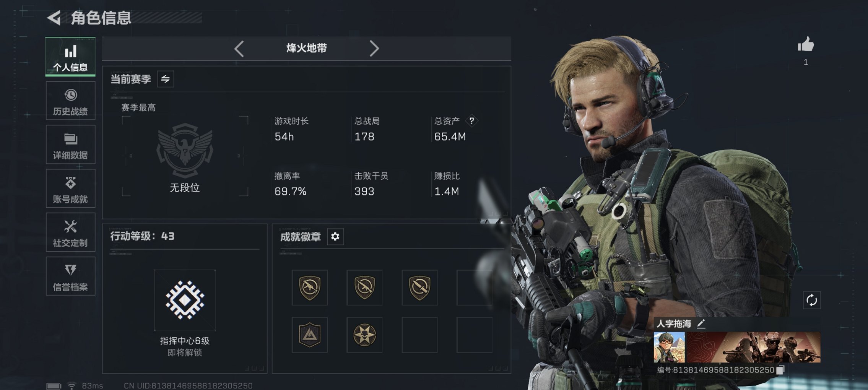Open the 社交定制 section

(70, 232)
